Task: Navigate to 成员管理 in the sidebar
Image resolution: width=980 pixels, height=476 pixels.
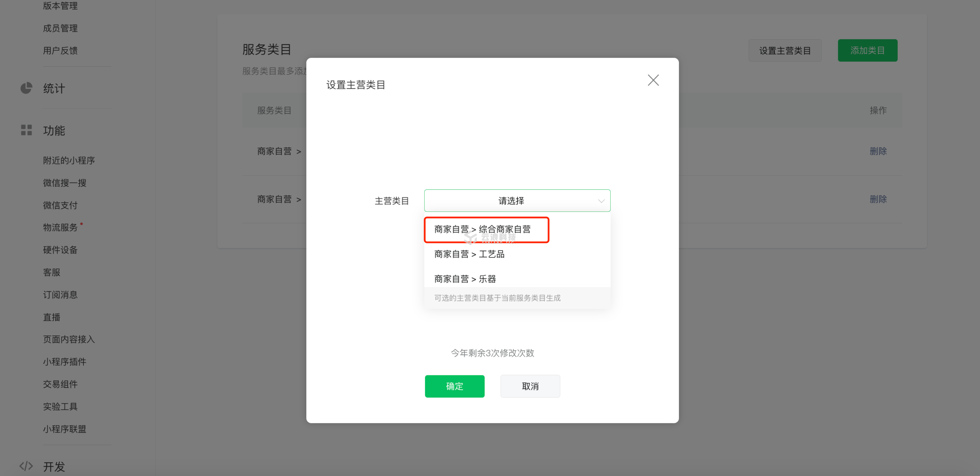Action: point(60,28)
